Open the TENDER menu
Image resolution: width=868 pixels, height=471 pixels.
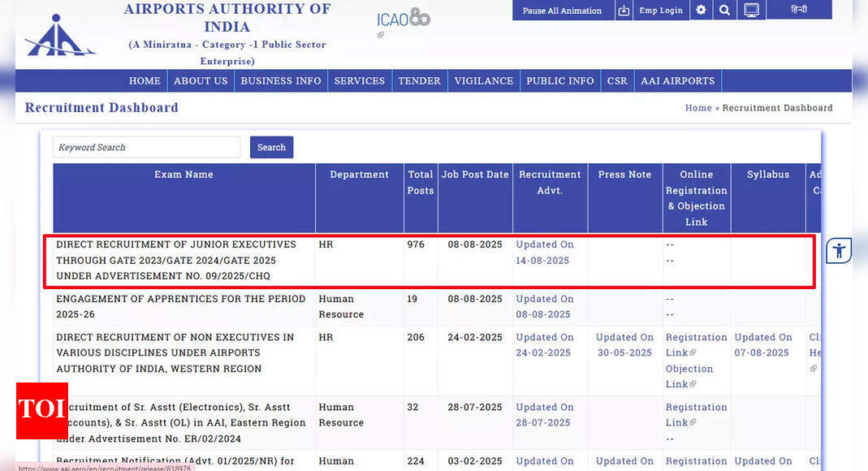pyautogui.click(x=419, y=81)
